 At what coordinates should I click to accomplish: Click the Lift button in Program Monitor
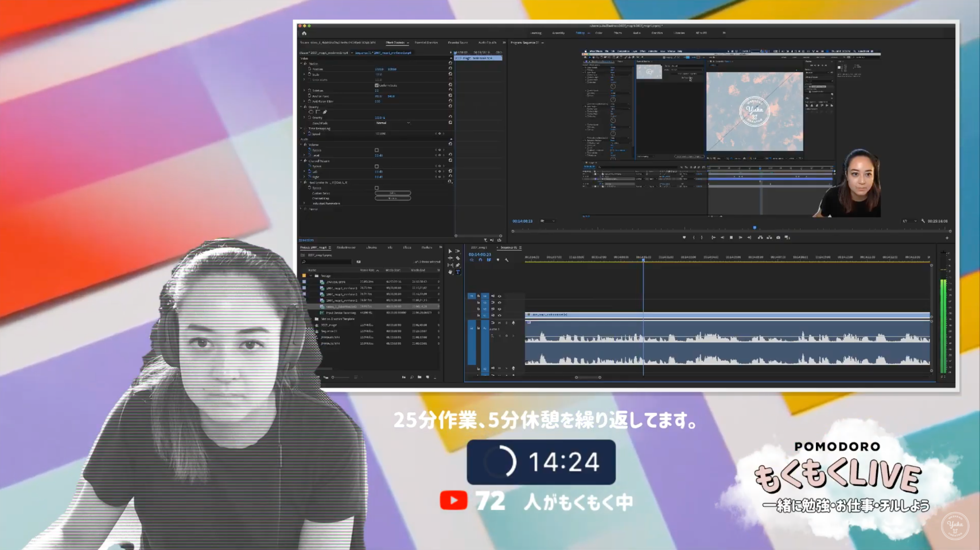pyautogui.click(x=760, y=237)
